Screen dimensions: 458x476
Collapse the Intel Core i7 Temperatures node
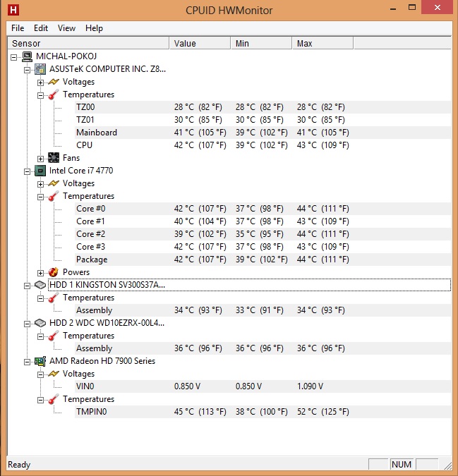[x=41, y=196]
